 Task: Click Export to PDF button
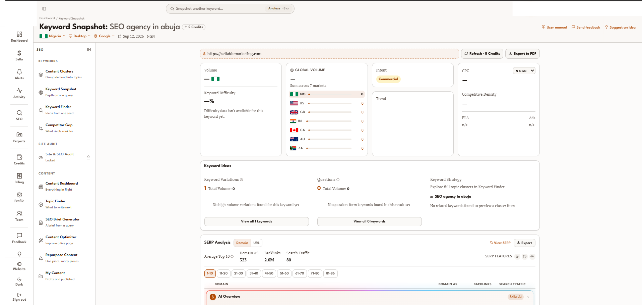tap(522, 54)
